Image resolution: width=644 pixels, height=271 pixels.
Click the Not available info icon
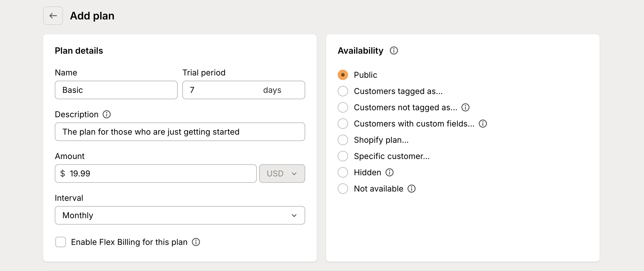coord(412,189)
